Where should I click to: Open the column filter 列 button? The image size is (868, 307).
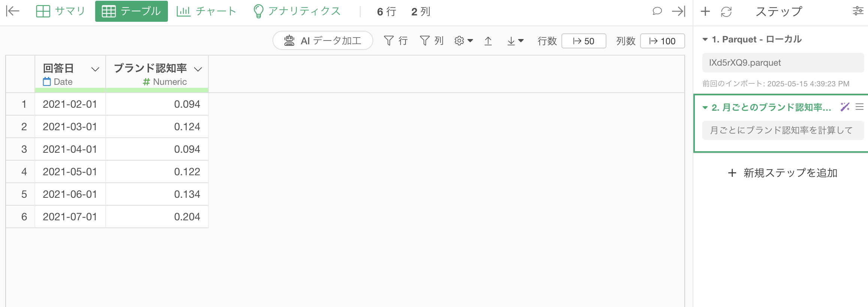pos(432,41)
